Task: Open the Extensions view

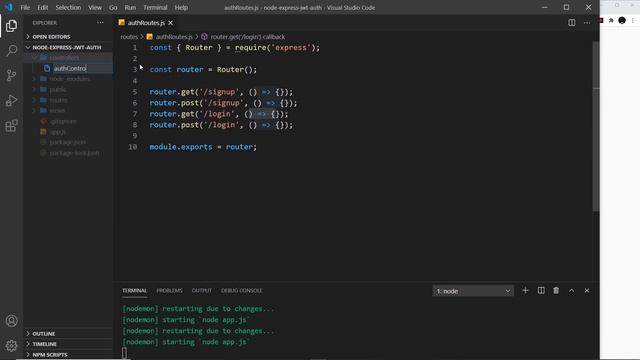Action: click(11, 125)
